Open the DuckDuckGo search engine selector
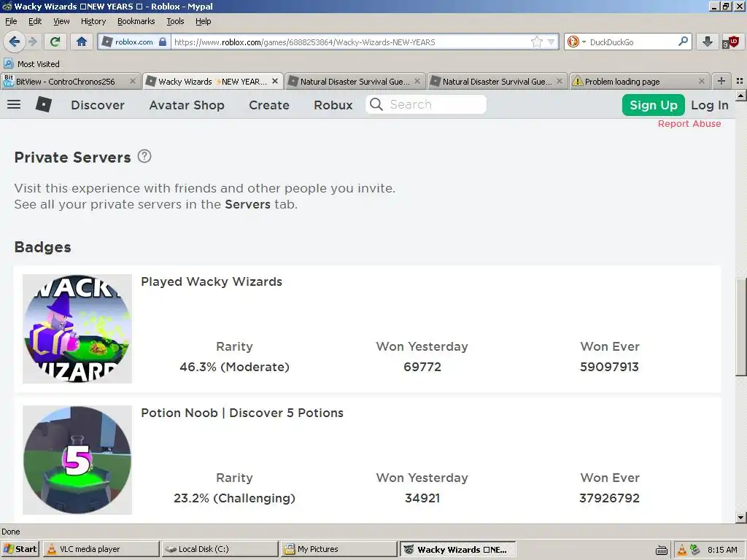The width and height of the screenshot is (747, 560). (576, 42)
